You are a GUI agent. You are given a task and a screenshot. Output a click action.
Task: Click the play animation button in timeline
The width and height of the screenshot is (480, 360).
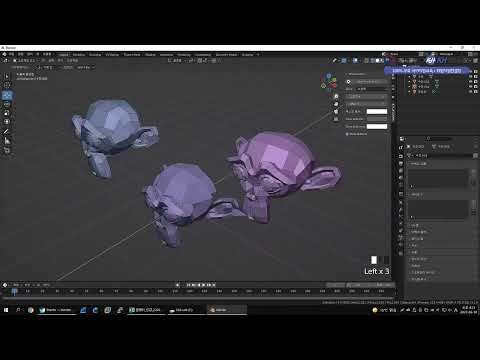click(204, 285)
